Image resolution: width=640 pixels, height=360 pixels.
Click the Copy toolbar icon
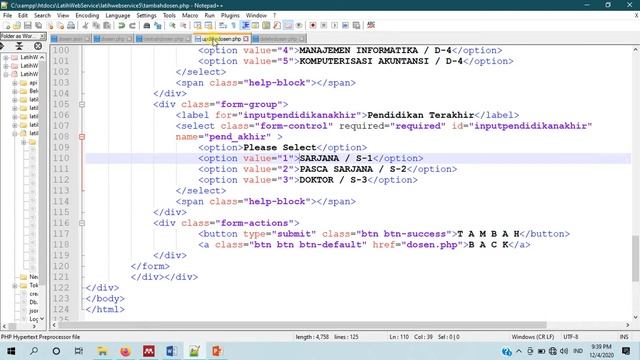(x=96, y=25)
